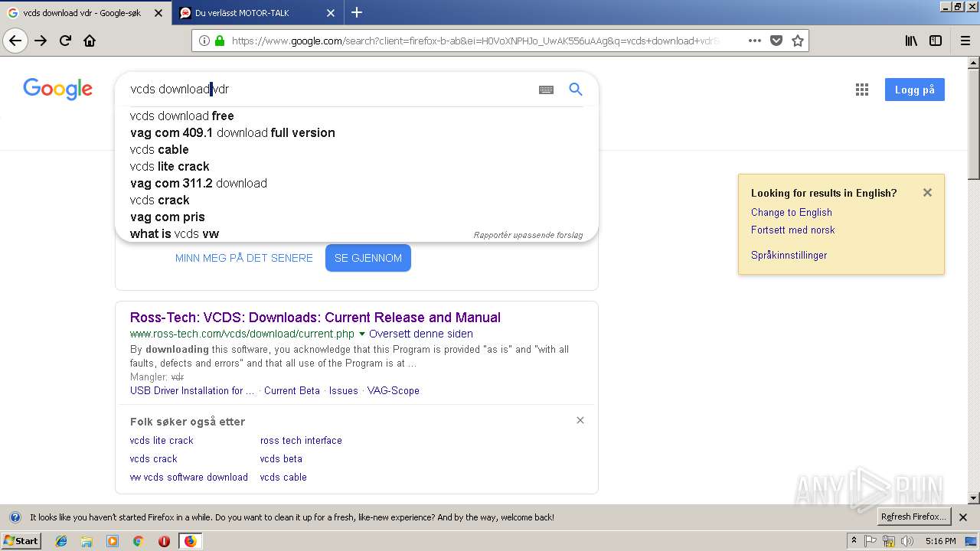Open the on-screen keyboard in search box
Viewport: 980px width, 551px height.
(x=546, y=90)
